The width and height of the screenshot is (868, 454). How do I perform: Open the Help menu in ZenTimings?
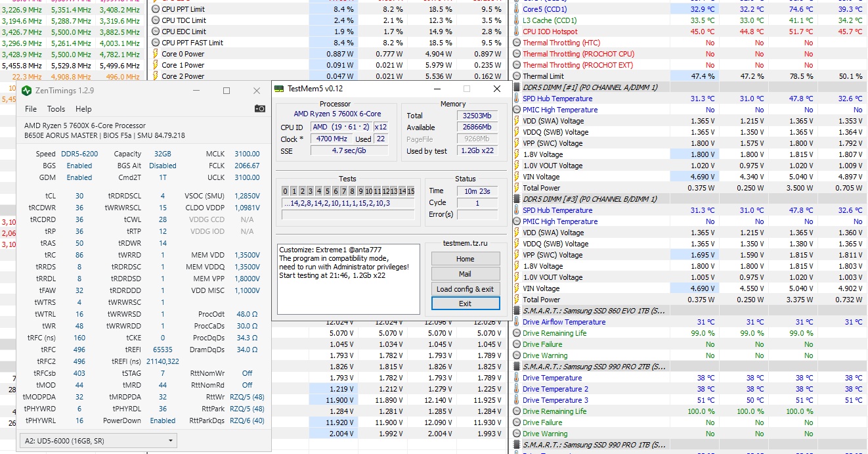coord(83,109)
